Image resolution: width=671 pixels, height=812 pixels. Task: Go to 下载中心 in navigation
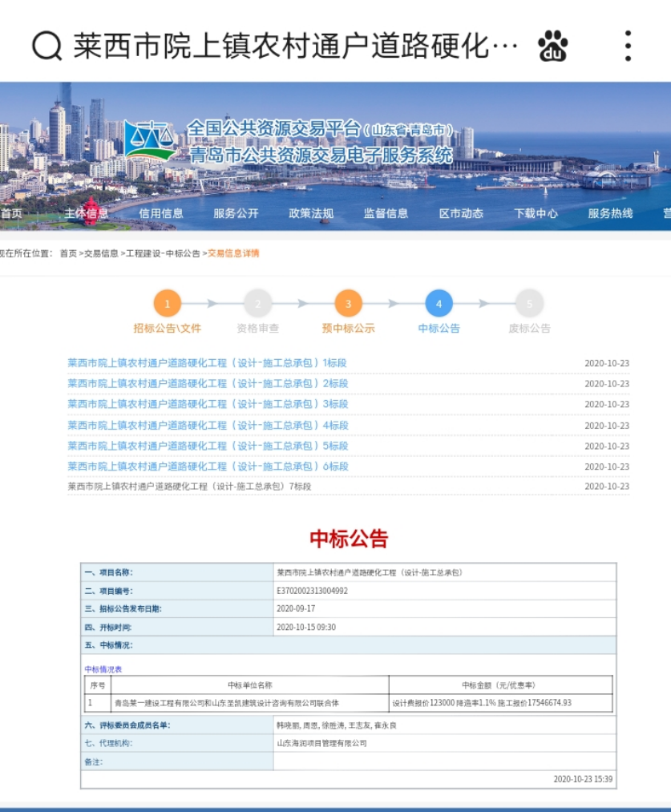pyautogui.click(x=536, y=213)
